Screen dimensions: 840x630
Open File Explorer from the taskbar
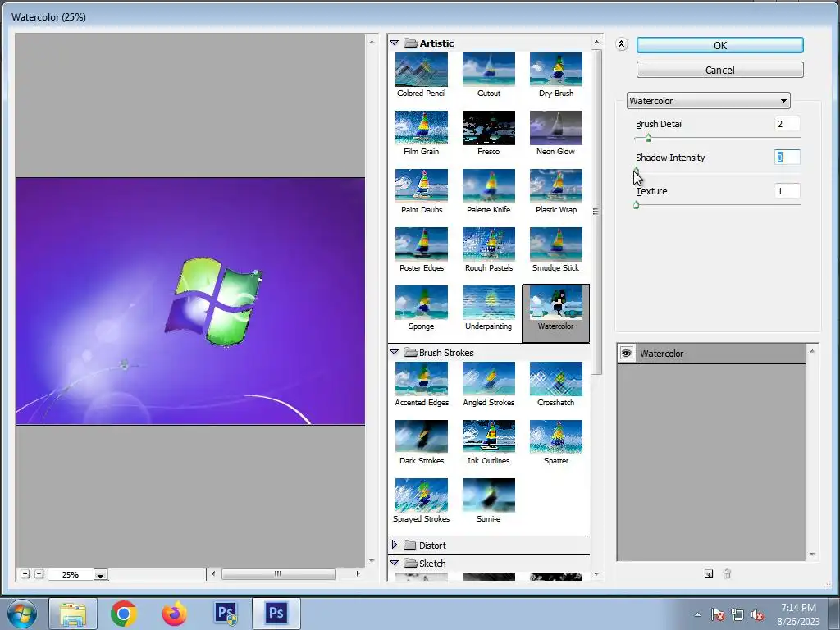pos(73,614)
